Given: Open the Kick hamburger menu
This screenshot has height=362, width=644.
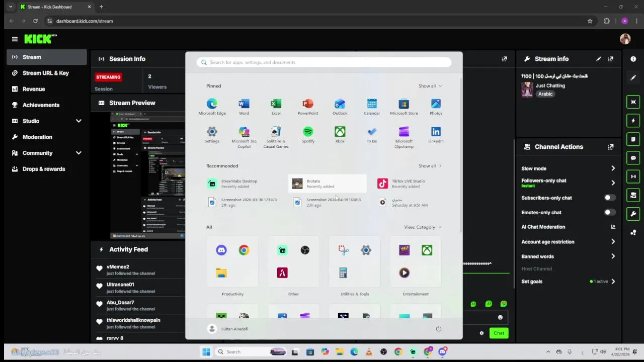Looking at the screenshot, I should [x=15, y=39].
